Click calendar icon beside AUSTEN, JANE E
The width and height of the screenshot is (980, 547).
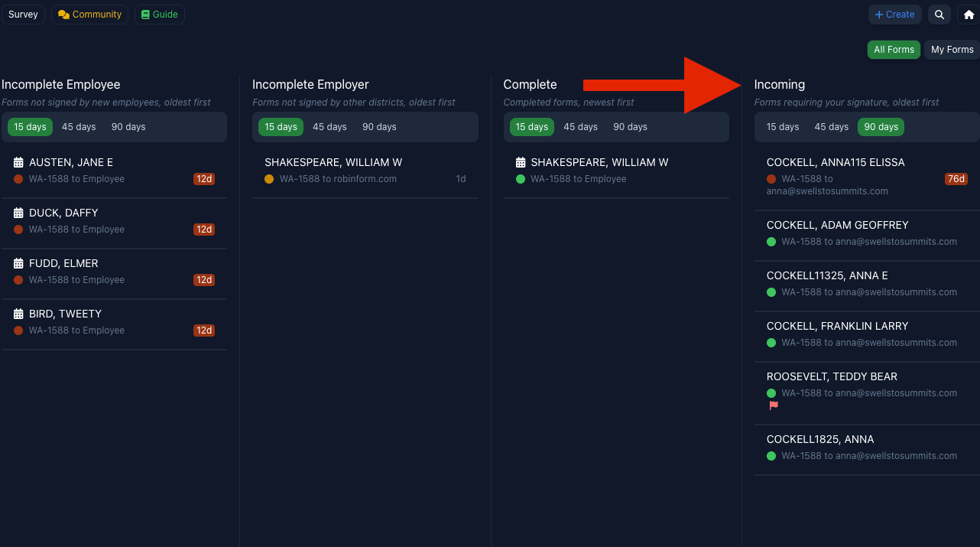pos(18,162)
